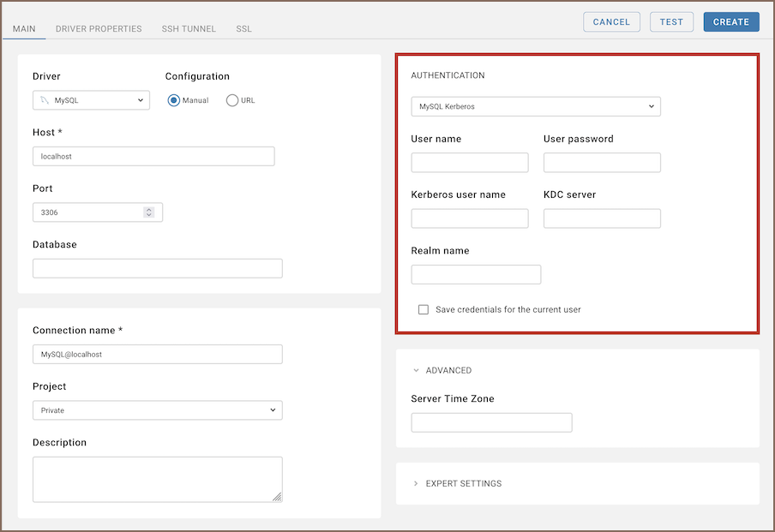Open the MySQL Kerberos authentication dropdown
The image size is (775, 532).
[535, 106]
